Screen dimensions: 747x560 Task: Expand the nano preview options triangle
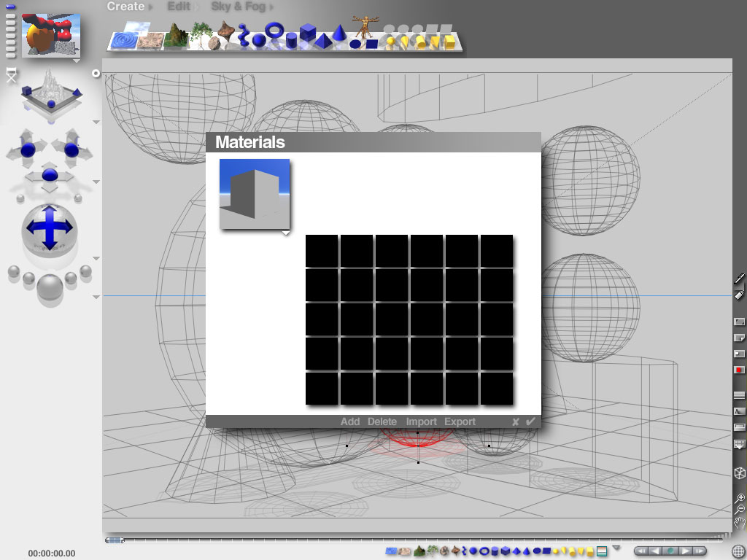pos(76,61)
